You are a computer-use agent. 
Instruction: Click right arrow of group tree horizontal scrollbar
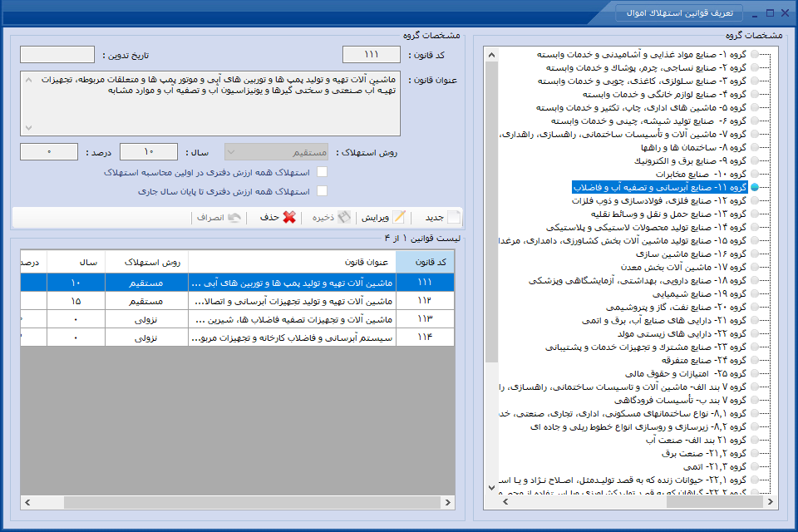coord(771,501)
